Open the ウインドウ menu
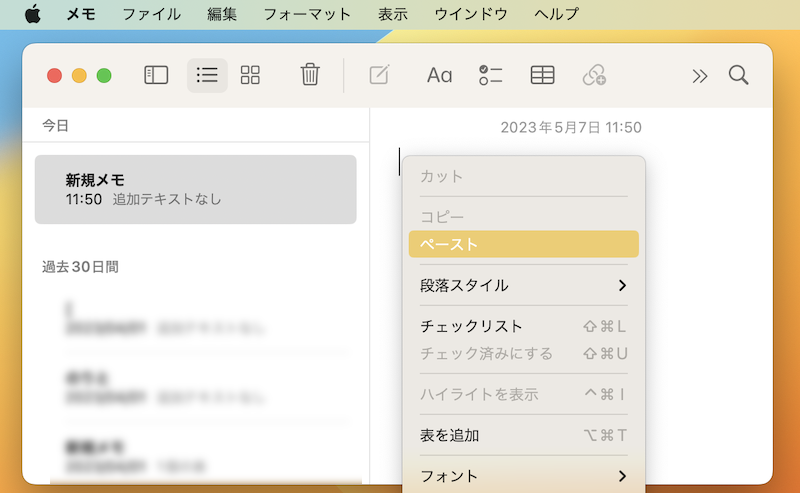Viewport: 800px width, 493px height. (x=470, y=14)
